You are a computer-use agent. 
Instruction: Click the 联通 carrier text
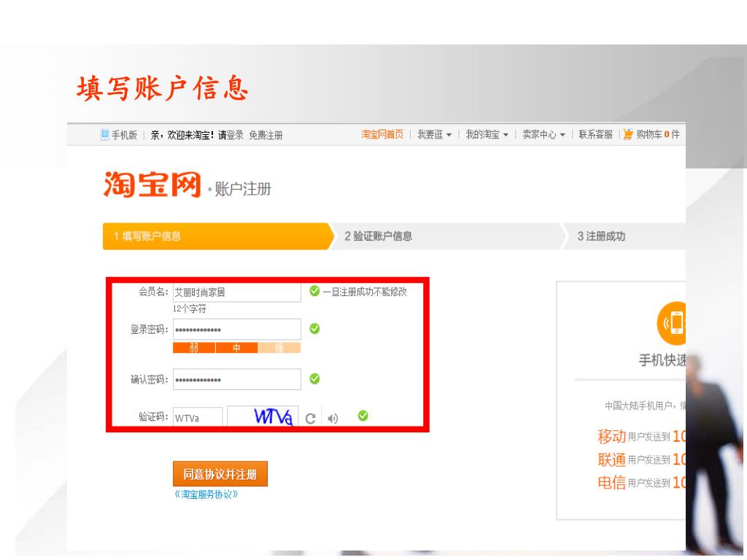(x=612, y=459)
